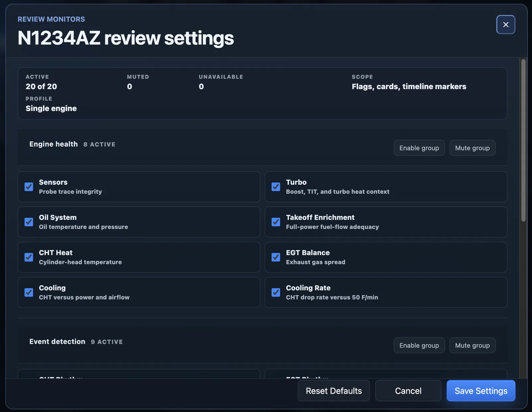
Task: Click 'CHT versus power and airflow' text
Action: click(84, 298)
